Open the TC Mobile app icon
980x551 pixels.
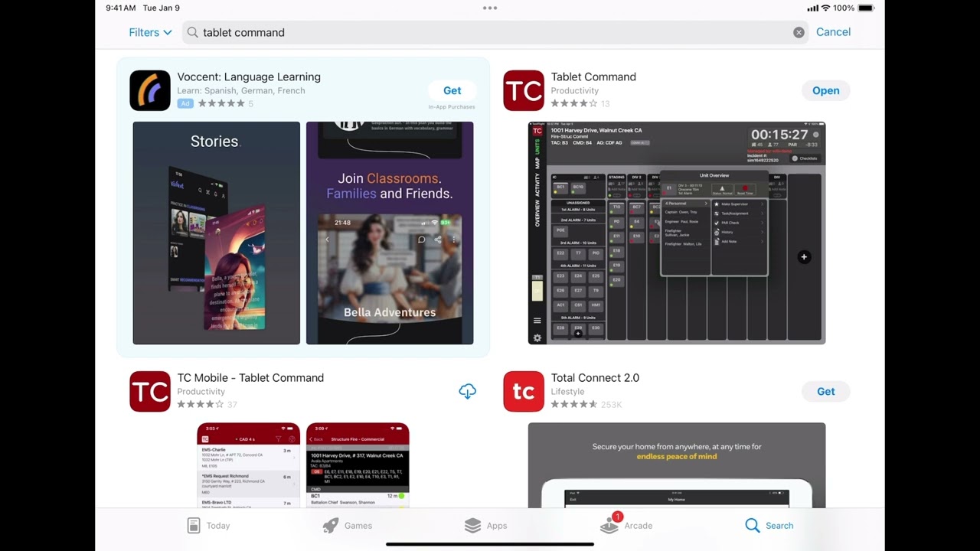pyautogui.click(x=150, y=391)
